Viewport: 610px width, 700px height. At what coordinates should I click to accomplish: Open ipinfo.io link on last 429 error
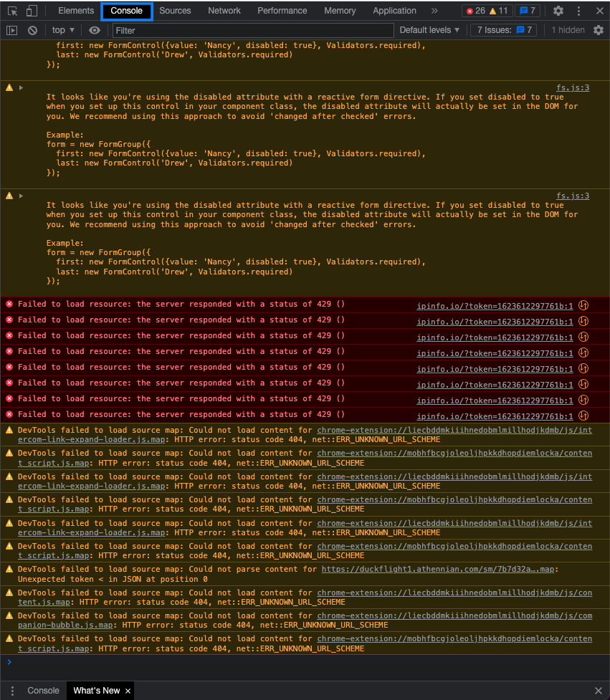click(495, 416)
